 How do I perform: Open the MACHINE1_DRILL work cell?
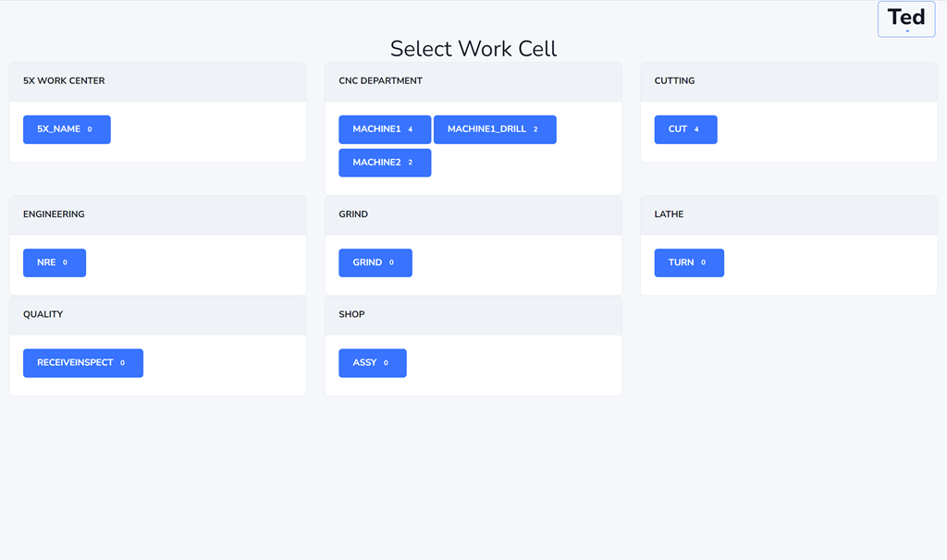tap(495, 129)
